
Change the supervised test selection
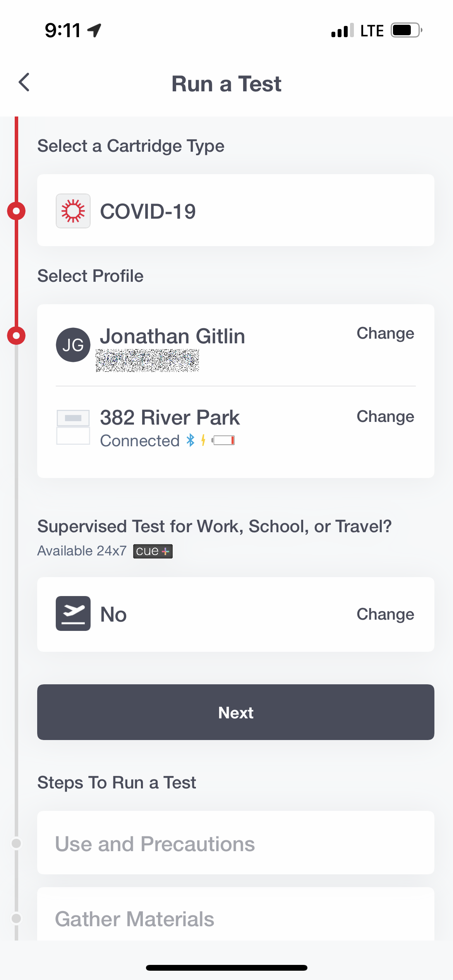click(385, 614)
